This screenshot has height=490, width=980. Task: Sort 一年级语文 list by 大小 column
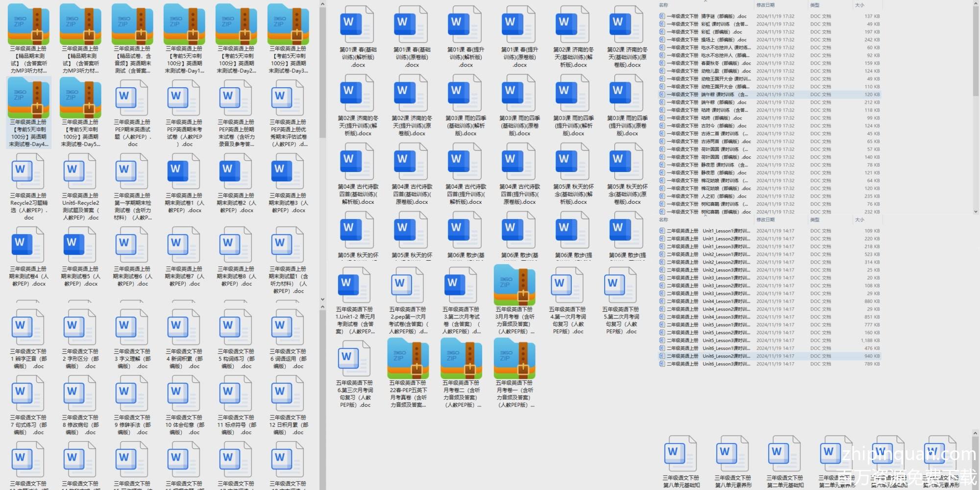tap(859, 5)
